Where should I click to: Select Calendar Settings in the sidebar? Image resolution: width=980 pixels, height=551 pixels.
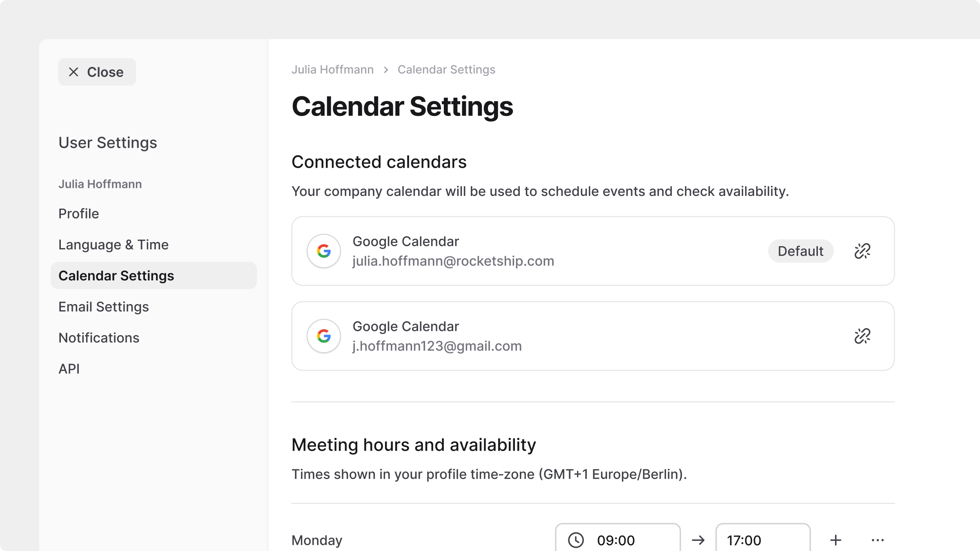click(116, 275)
